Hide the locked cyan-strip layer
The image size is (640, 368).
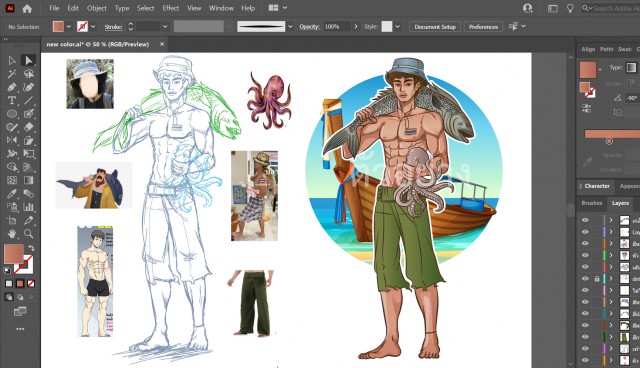[585, 279]
